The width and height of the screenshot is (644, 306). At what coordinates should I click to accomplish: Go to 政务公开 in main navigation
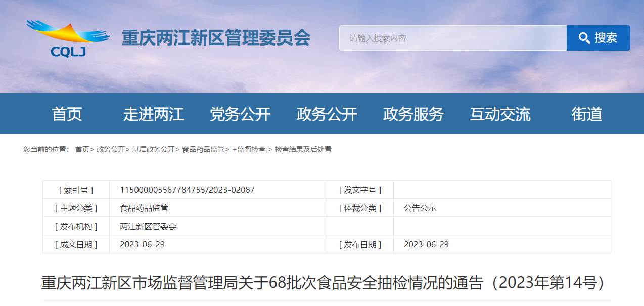[327, 114]
